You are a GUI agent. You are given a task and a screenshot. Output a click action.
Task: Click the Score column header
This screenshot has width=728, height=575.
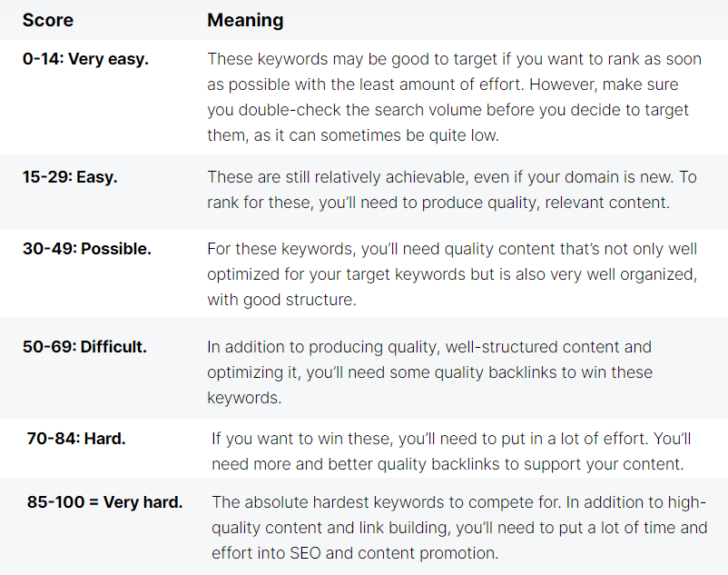pyautogui.click(x=47, y=20)
